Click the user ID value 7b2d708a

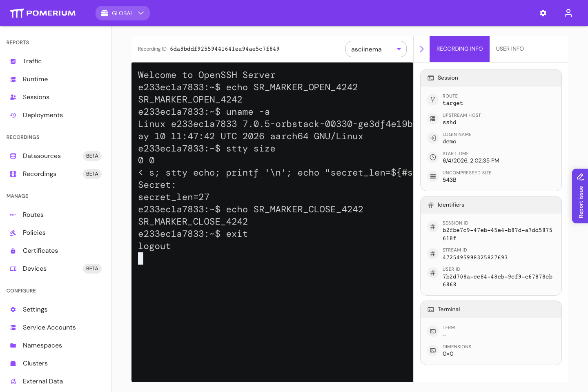coord(497,281)
